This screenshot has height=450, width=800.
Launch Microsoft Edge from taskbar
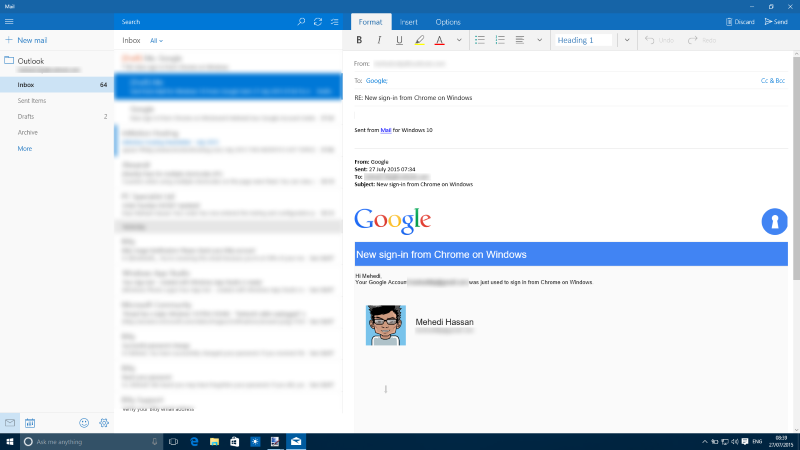194,442
